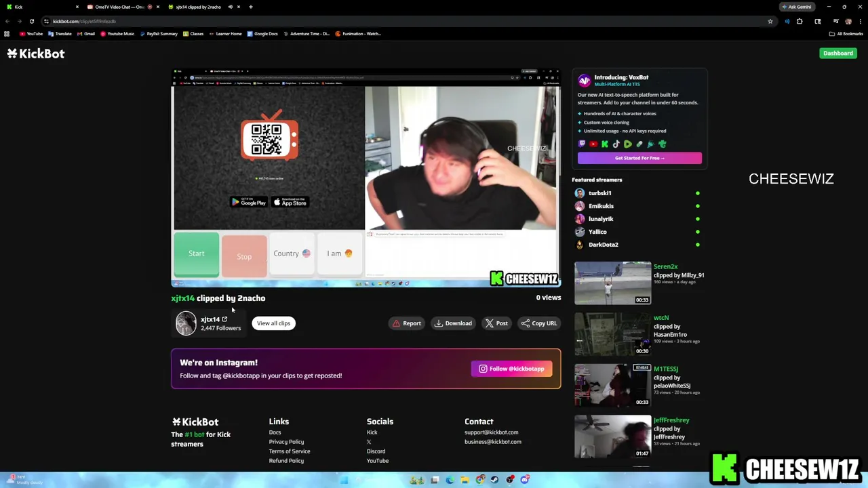Image resolution: width=868 pixels, height=488 pixels.
Task: Open the YouTube bookmark
Action: [31, 33]
